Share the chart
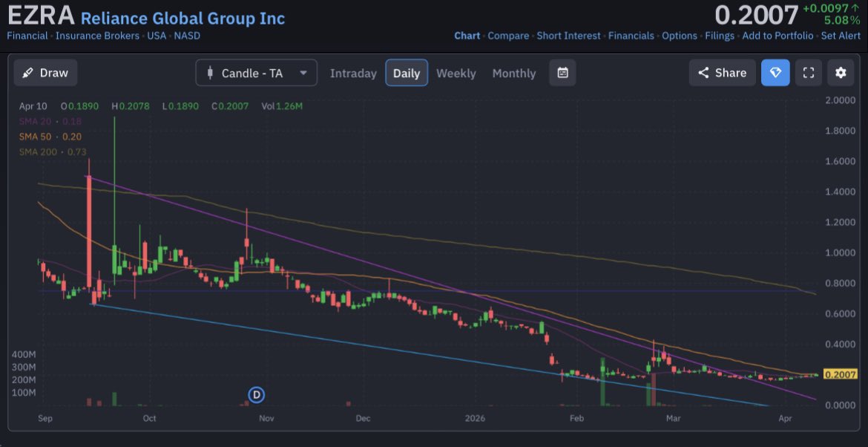The height and width of the screenshot is (447, 868). 722,73
